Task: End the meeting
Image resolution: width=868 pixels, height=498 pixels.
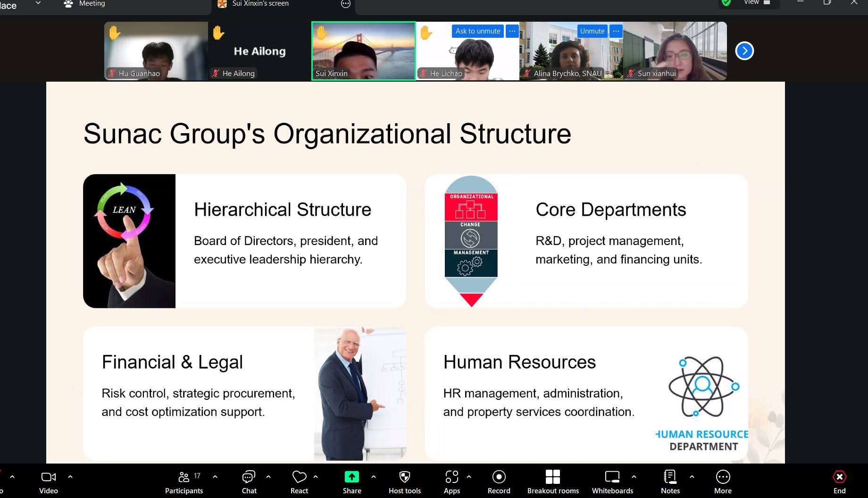Action: pyautogui.click(x=839, y=478)
